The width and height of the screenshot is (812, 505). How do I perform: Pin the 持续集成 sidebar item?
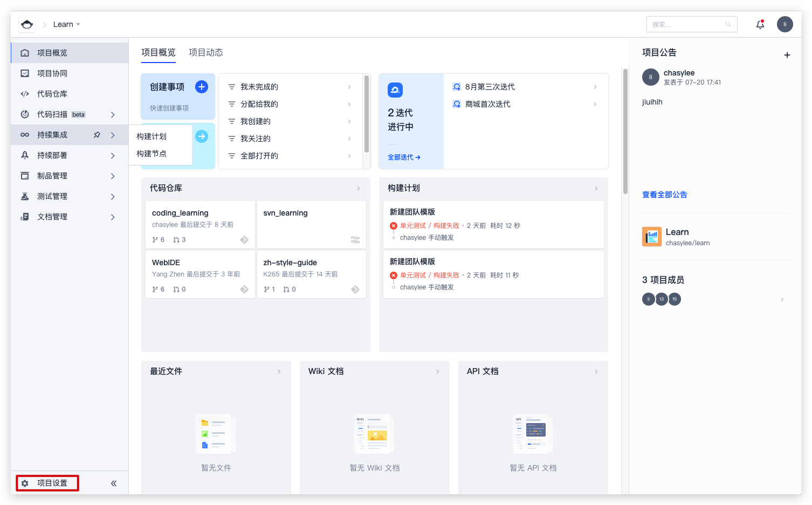tap(97, 135)
